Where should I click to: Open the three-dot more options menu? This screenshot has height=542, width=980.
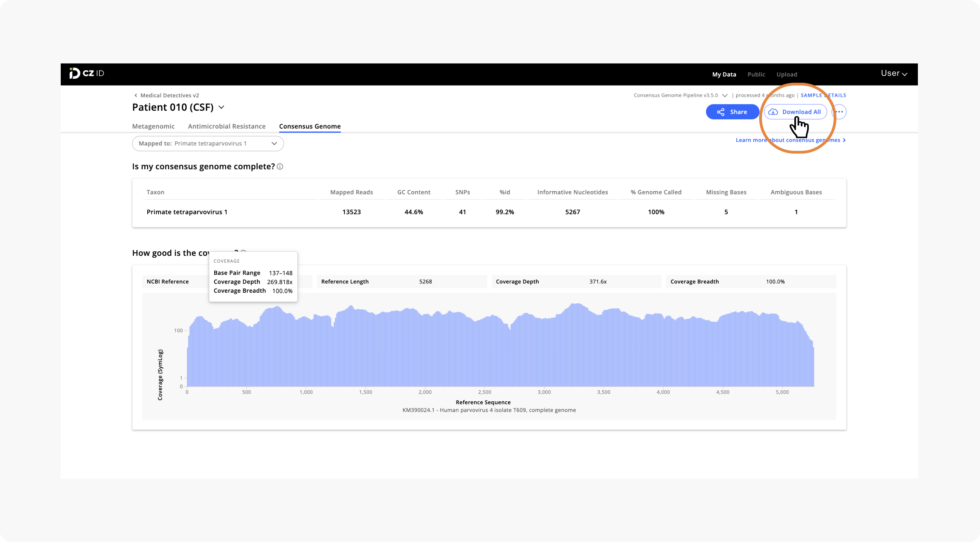click(839, 112)
